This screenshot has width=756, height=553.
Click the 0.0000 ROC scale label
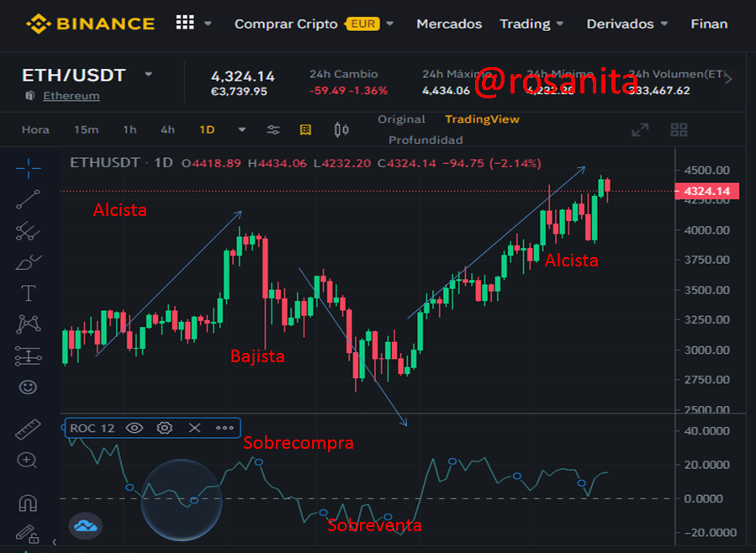pos(704,498)
